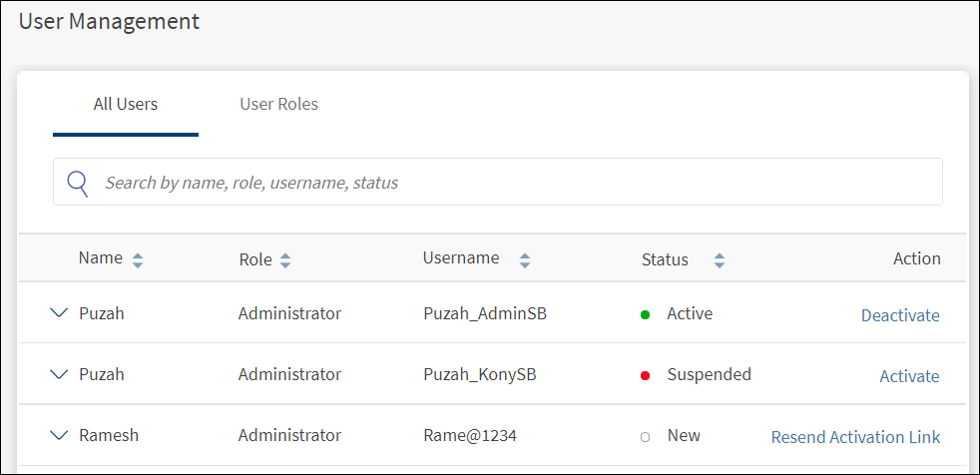Expand the Puzah_KonySB user row
The width and height of the screenshot is (980, 475).
pyautogui.click(x=60, y=374)
